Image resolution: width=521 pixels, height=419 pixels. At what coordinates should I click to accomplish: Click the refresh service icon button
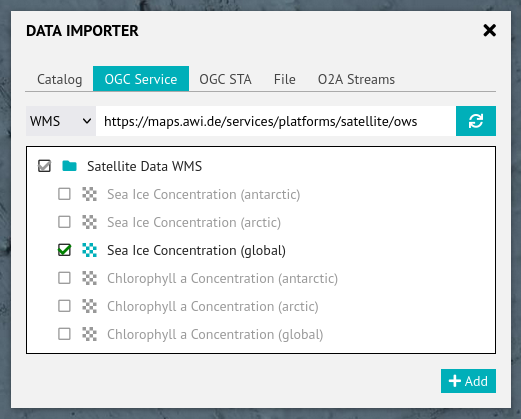tap(476, 121)
